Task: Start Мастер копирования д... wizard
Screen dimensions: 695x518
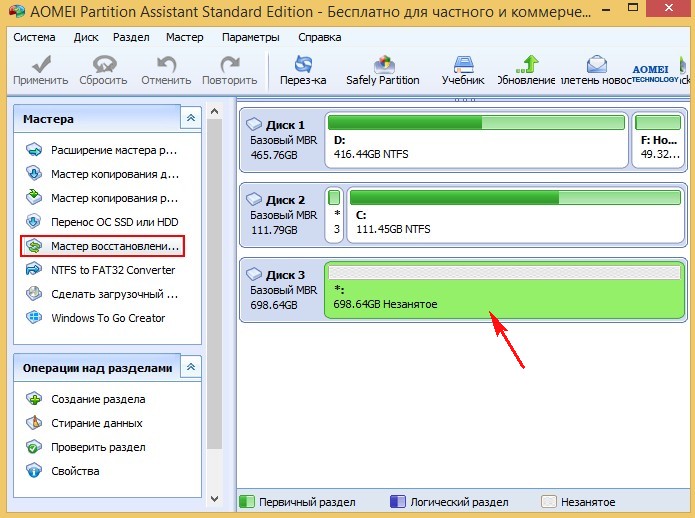Action: 115,174
